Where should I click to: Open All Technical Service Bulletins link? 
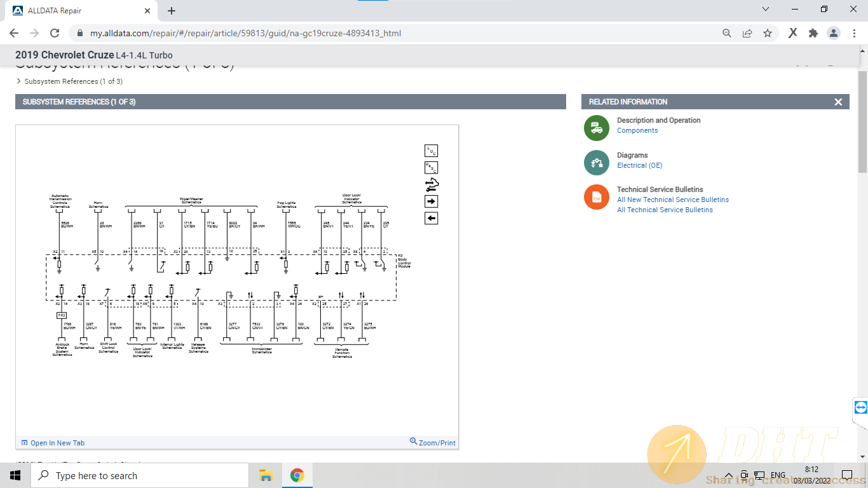click(665, 210)
